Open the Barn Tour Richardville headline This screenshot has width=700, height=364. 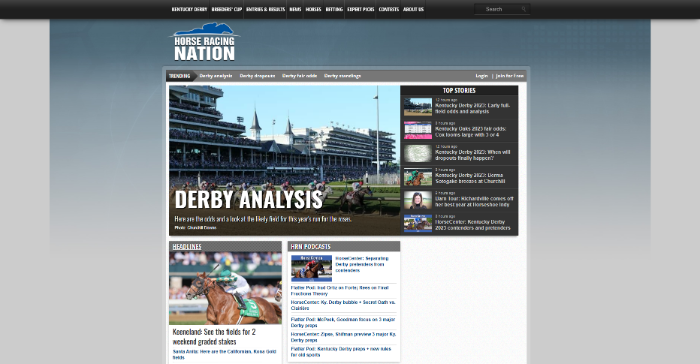tap(474, 201)
